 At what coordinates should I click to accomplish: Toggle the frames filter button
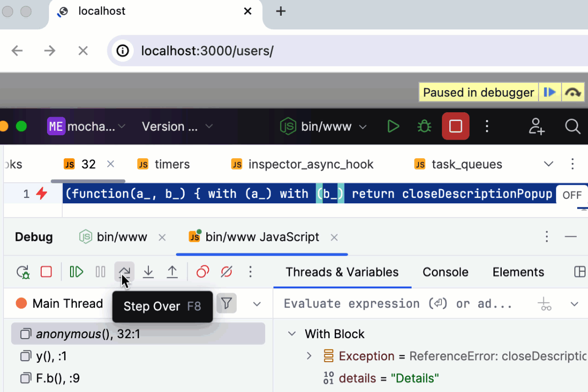pos(226,303)
